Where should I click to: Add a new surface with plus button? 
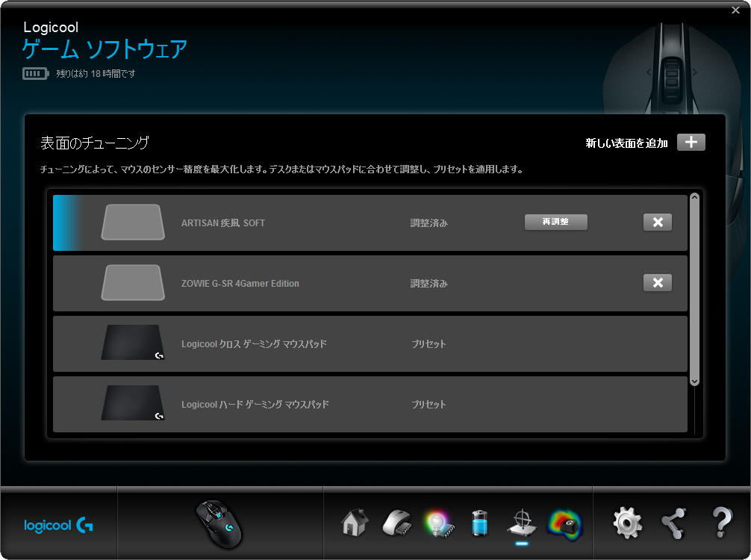[x=691, y=143]
